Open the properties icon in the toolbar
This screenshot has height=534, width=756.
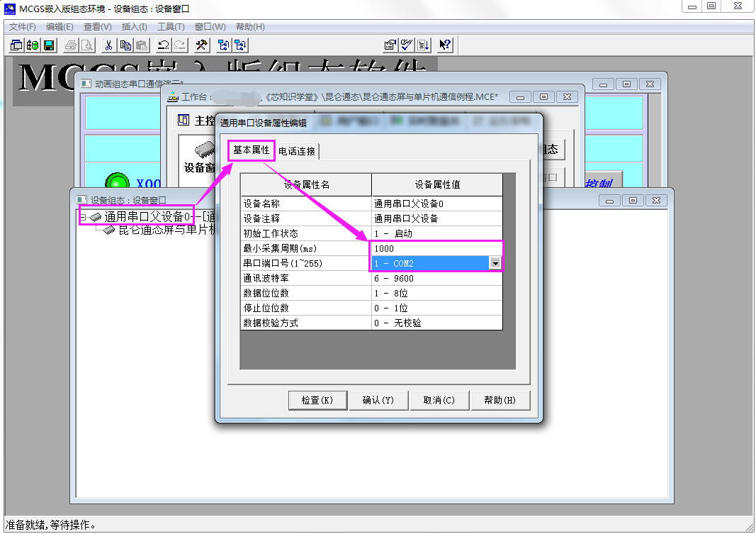tap(390, 45)
